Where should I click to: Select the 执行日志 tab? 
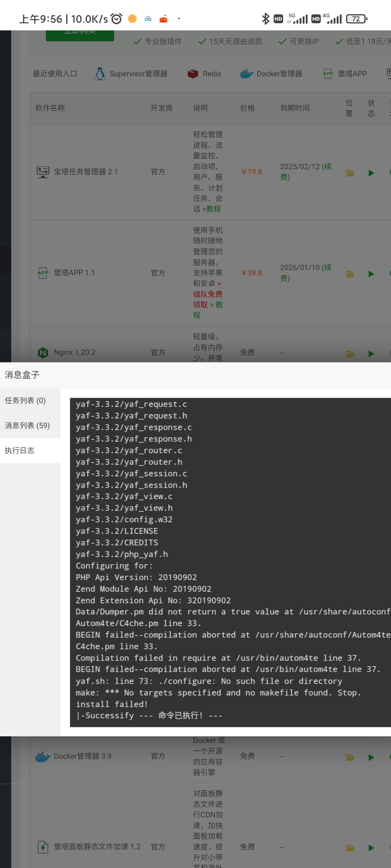(30, 451)
